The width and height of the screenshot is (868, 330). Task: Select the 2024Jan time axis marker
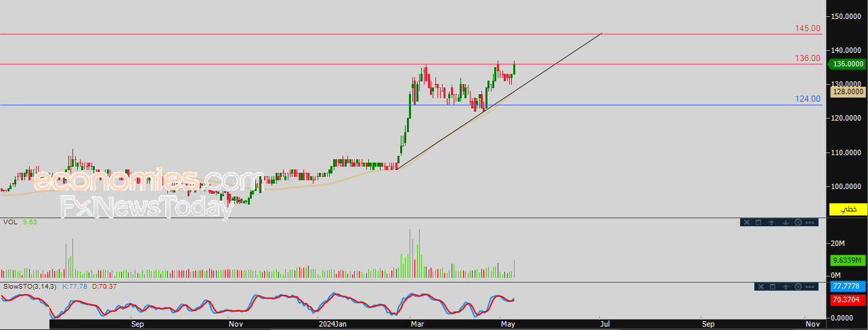coord(332,324)
